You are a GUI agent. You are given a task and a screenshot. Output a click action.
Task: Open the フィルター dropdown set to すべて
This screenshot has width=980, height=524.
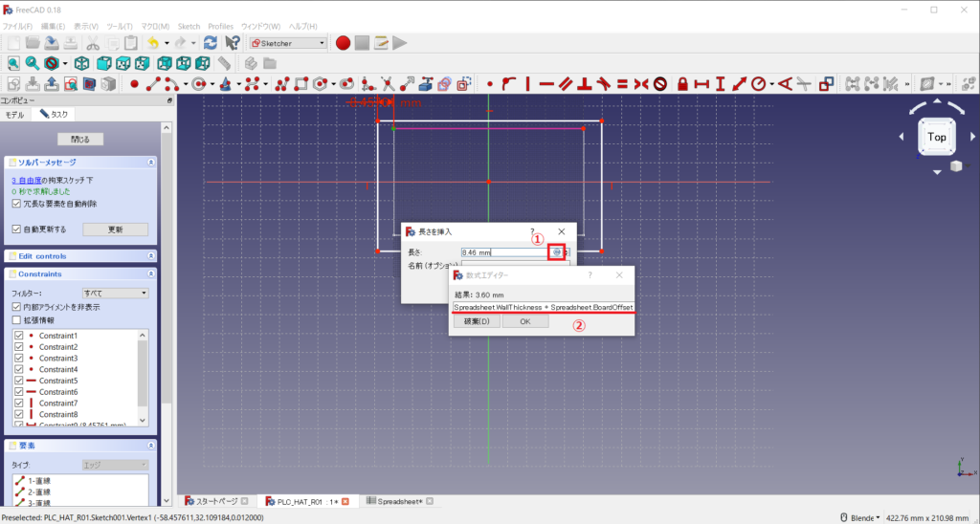[x=115, y=293]
